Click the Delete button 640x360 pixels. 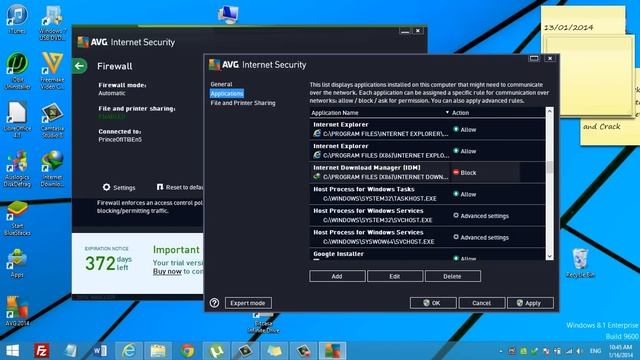[453, 276]
